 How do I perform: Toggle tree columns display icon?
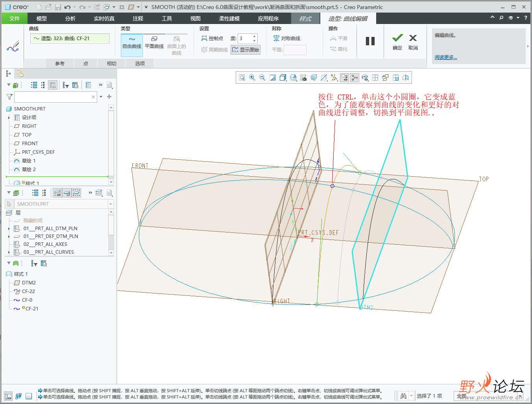coord(53,85)
